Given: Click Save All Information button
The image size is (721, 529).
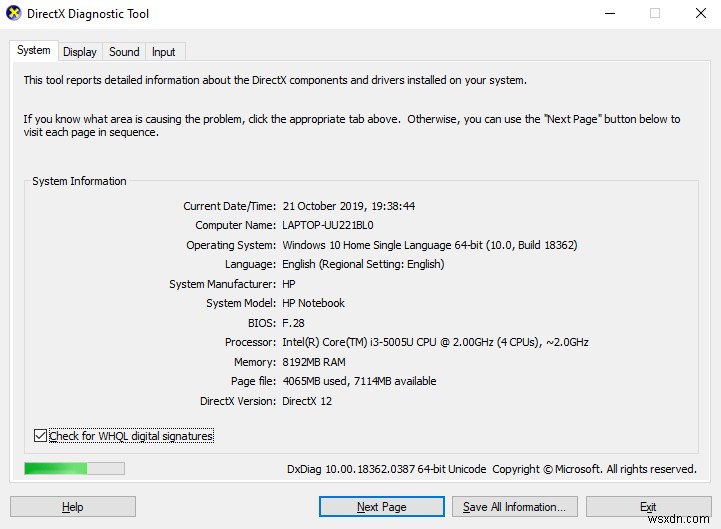Looking at the screenshot, I should (x=515, y=506).
